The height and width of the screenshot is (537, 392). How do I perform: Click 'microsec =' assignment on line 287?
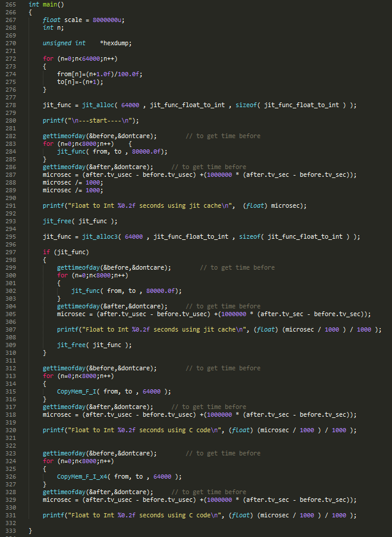(61, 174)
